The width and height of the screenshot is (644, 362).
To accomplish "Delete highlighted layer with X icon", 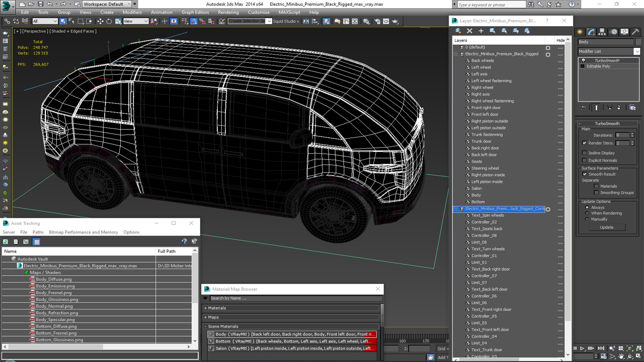I will tap(470, 31).
